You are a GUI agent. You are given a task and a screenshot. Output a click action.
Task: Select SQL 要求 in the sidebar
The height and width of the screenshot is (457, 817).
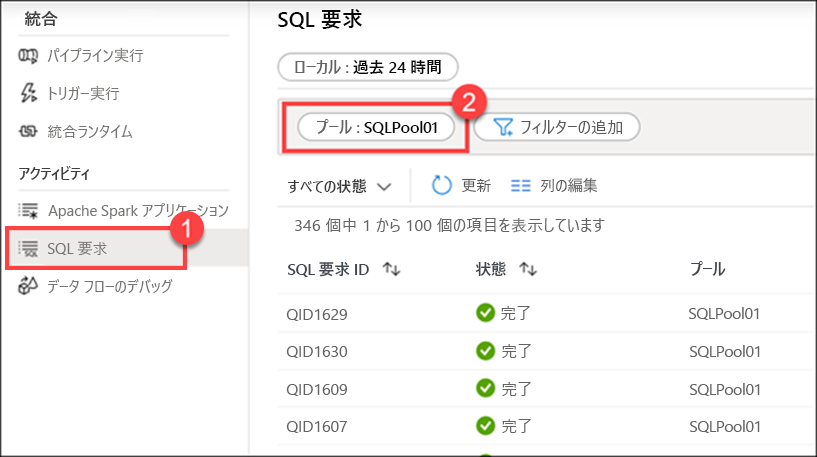(77, 249)
